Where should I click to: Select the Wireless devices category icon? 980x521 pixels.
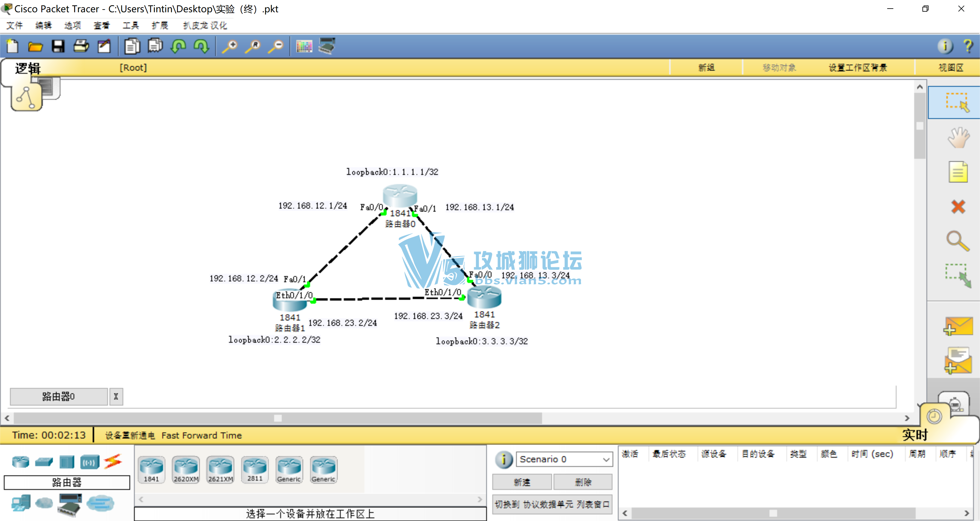[90, 462]
